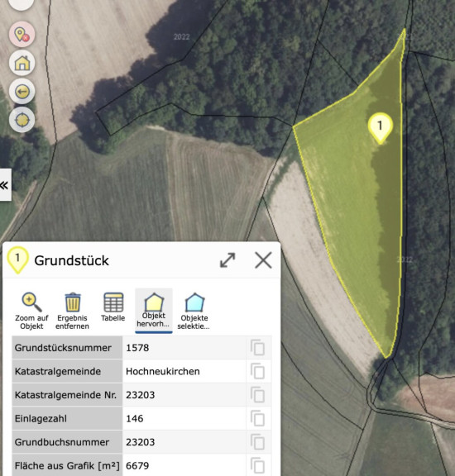Copy the Fläche aus Grafik value

257,466
